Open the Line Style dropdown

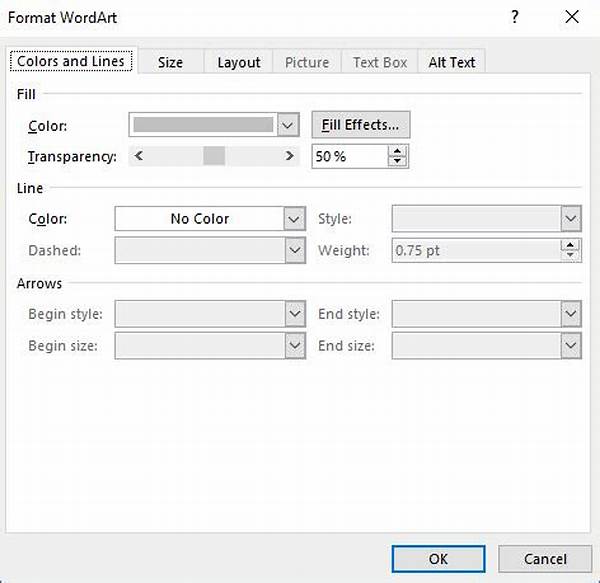point(571,219)
